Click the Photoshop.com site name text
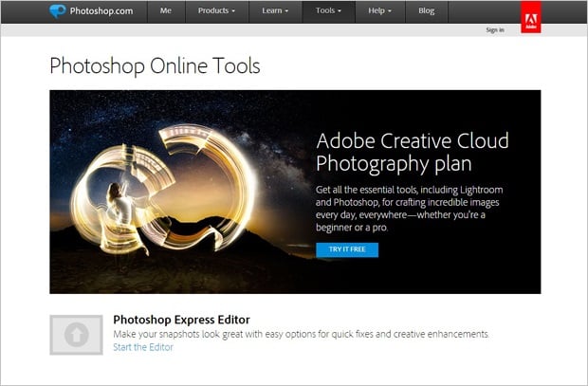Screen dimensions: 588x386 pos(102,12)
